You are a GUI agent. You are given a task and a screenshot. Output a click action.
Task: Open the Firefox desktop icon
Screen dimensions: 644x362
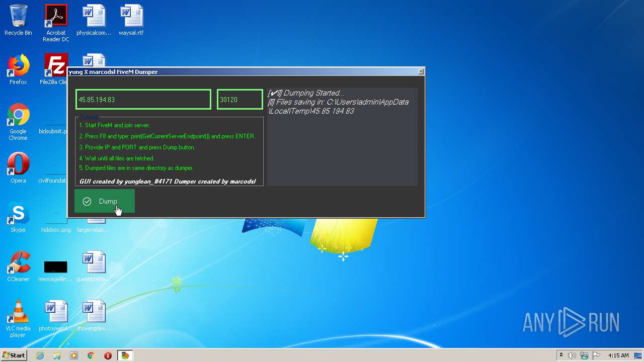coord(18,70)
